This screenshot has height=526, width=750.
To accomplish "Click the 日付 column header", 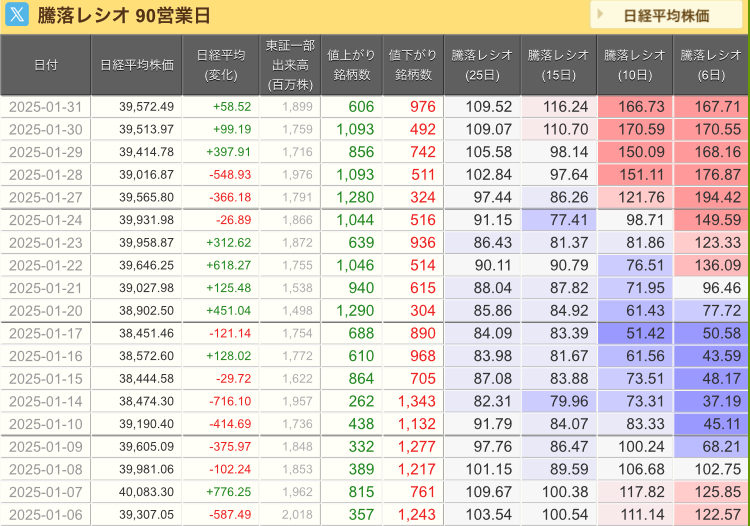I will (x=45, y=65).
